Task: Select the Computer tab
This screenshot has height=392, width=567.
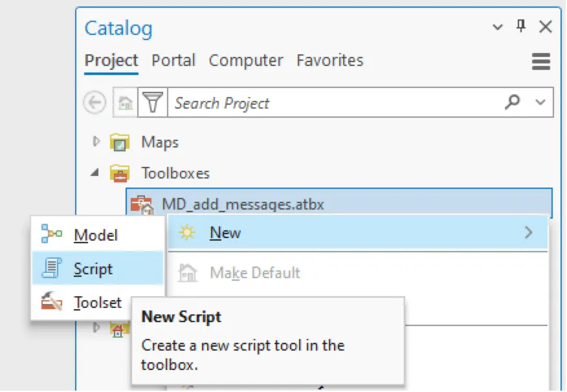Action: coord(246,60)
